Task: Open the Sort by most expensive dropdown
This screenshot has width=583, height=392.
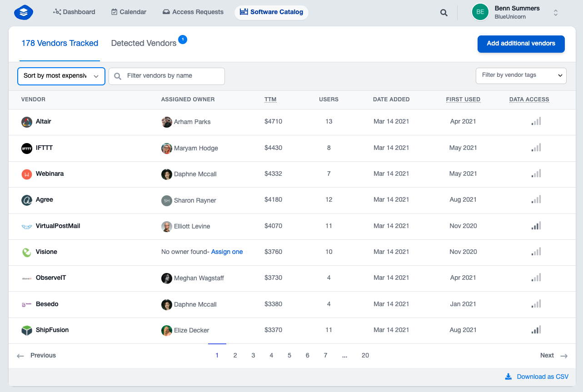Action: coord(61,76)
